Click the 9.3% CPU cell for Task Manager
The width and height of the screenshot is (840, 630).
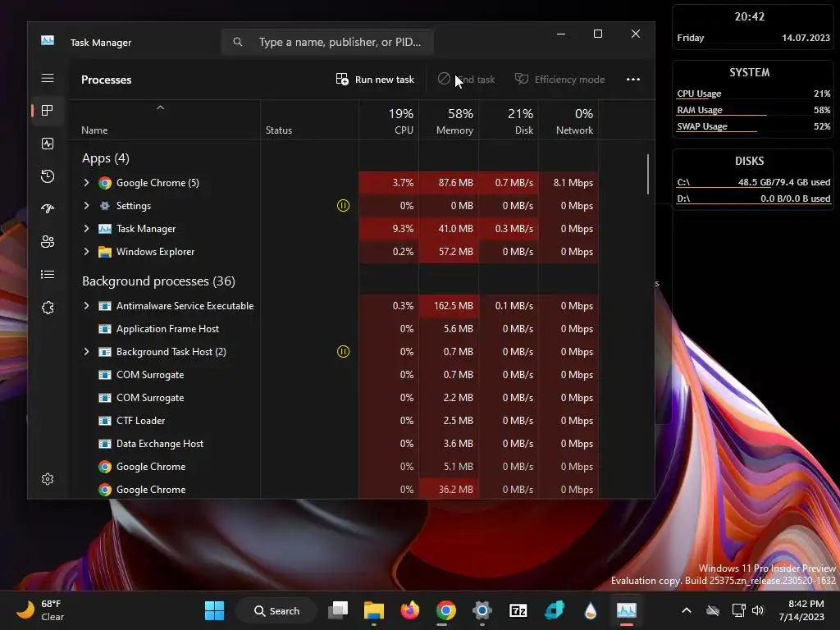click(x=390, y=229)
